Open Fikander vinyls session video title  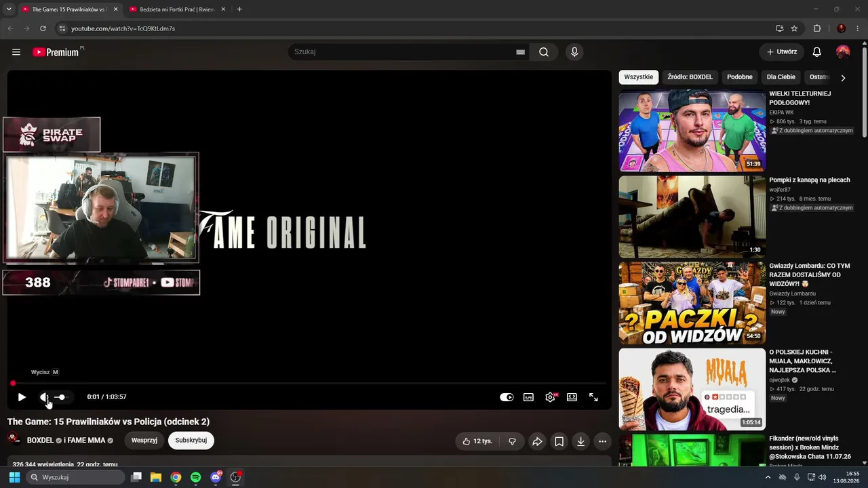tap(810, 448)
